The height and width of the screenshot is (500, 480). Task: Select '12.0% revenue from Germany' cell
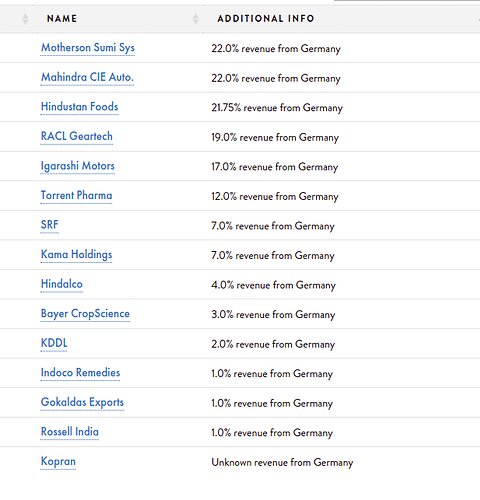(275, 196)
